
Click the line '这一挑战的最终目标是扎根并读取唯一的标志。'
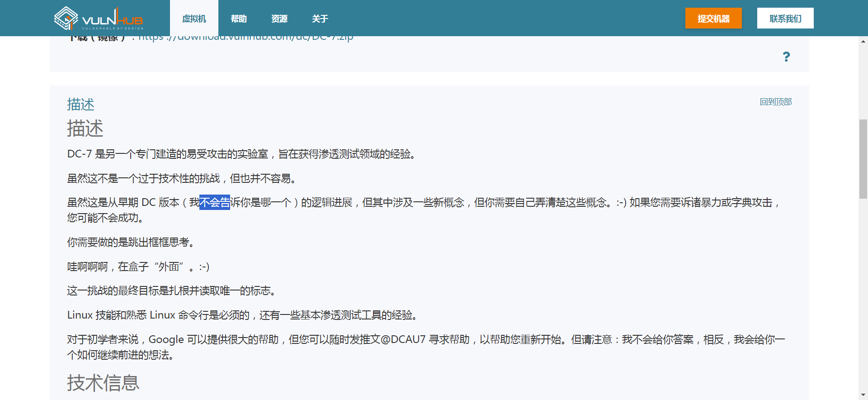(172, 290)
